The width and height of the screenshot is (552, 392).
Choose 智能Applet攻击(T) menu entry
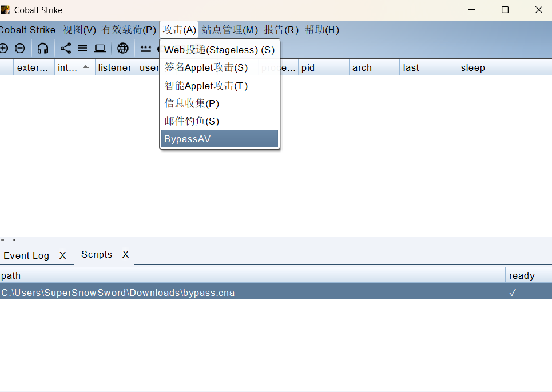tap(219, 86)
